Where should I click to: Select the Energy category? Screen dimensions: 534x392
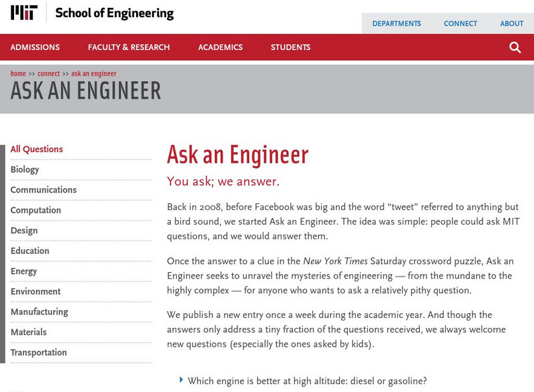tap(24, 271)
